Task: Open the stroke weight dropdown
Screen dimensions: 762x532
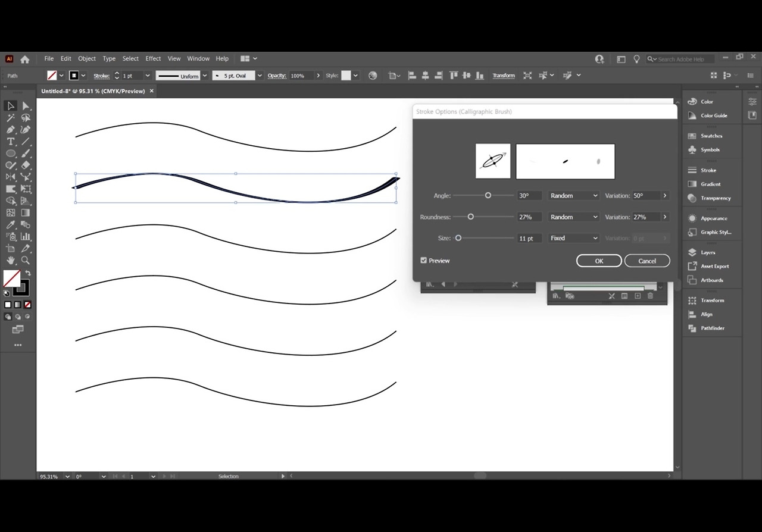Action: coord(148,76)
